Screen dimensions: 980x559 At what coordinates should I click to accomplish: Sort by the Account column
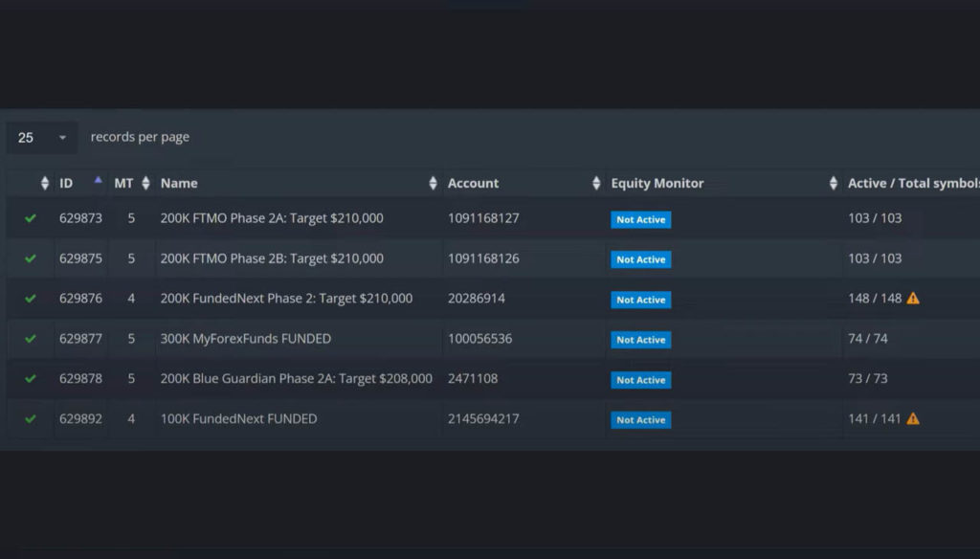pos(523,183)
